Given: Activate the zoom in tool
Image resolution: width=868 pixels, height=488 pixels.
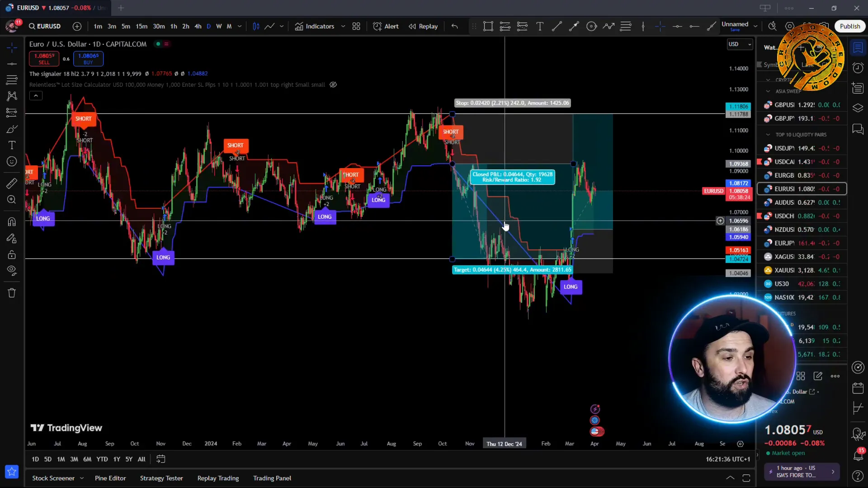Looking at the screenshot, I should 12,199.
